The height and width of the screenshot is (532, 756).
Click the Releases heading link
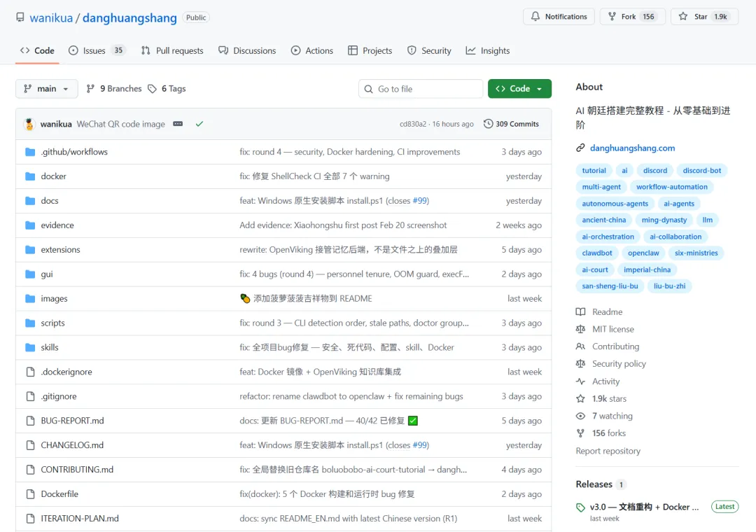click(594, 484)
